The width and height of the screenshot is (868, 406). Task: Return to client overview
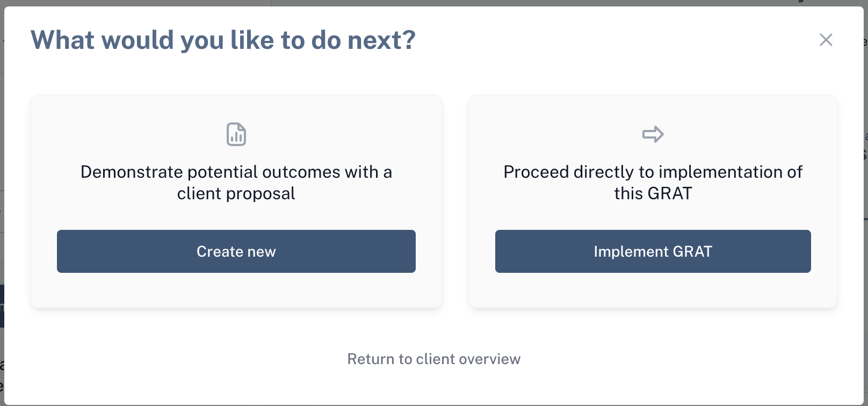pyautogui.click(x=434, y=359)
